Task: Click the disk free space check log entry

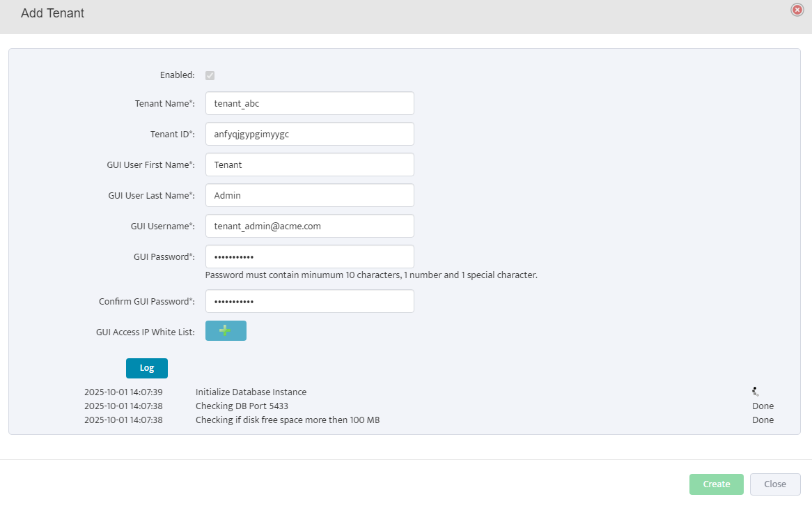Action: [287, 420]
